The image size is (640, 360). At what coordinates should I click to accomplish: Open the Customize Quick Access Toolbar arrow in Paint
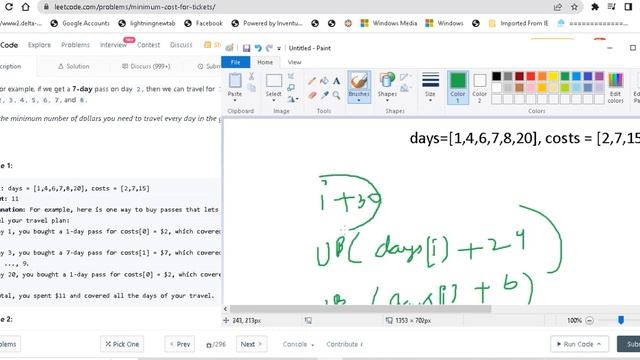coord(279,49)
